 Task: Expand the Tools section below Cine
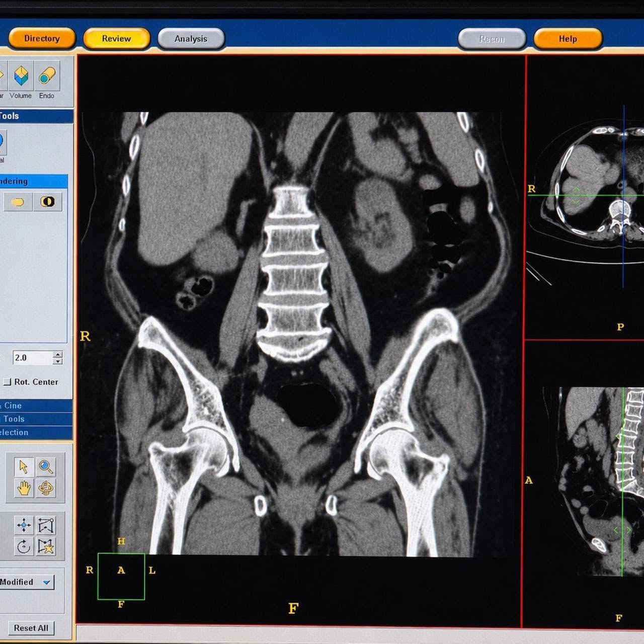[36, 419]
